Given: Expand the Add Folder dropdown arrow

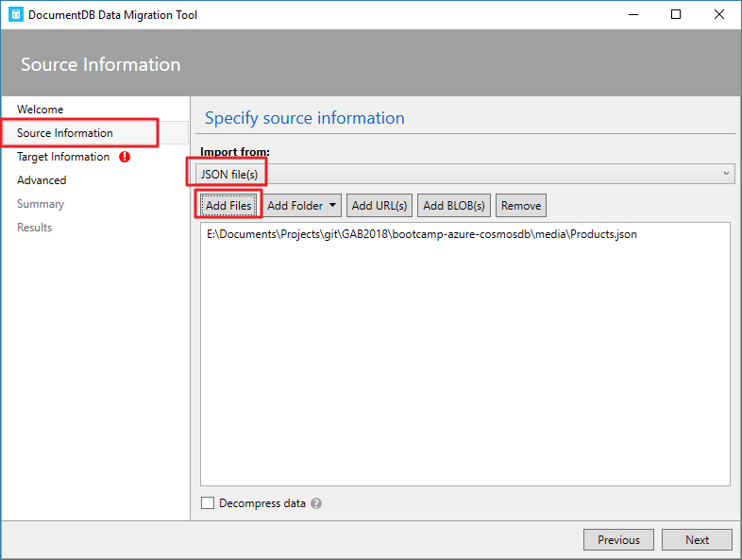Looking at the screenshot, I should coord(332,206).
